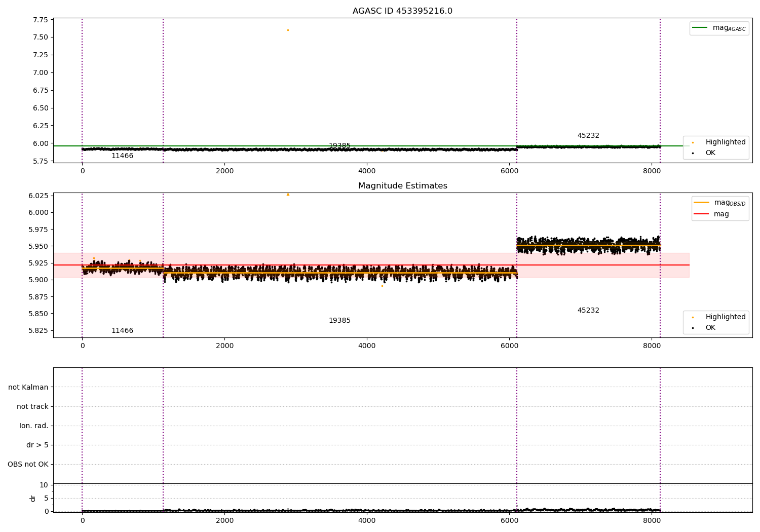Click 'Highlighted' legend entry in the middle plot
The image size is (760, 532).
point(718,317)
